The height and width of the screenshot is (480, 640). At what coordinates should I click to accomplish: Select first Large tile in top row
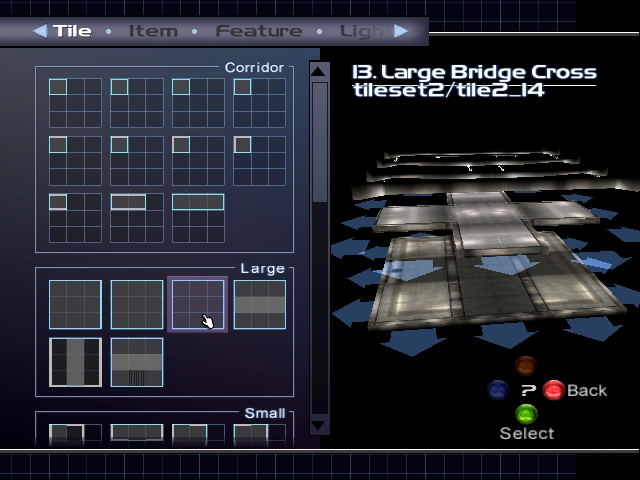click(75, 304)
